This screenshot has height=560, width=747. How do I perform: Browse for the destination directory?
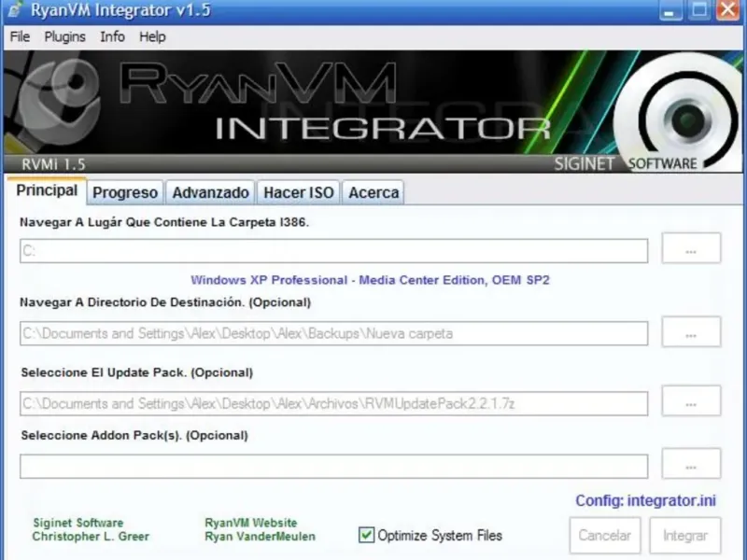coord(691,332)
